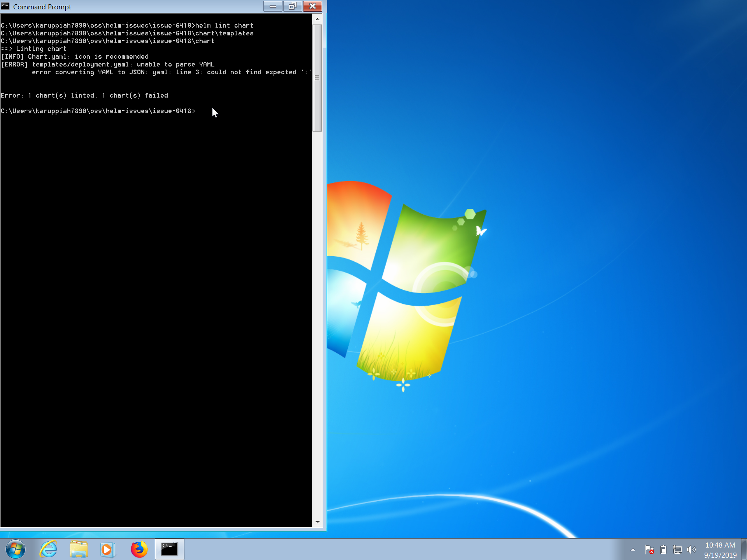Close the Command Prompt window
Screen dimensions: 747x560
pyautogui.click(x=312, y=6)
